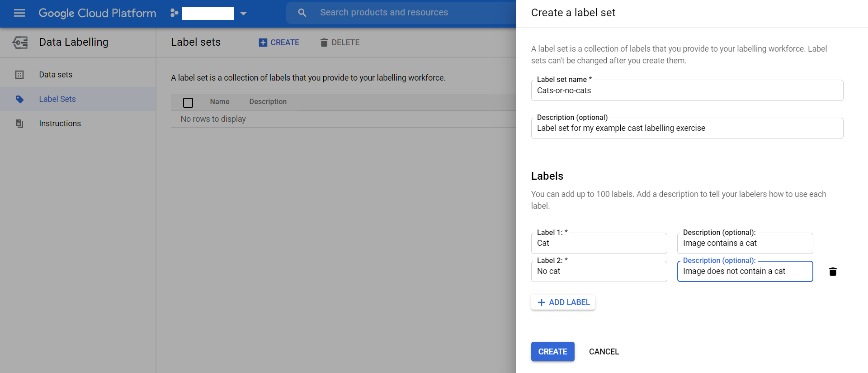
Task: Toggle the select-all rows checkbox
Action: pos(188,102)
